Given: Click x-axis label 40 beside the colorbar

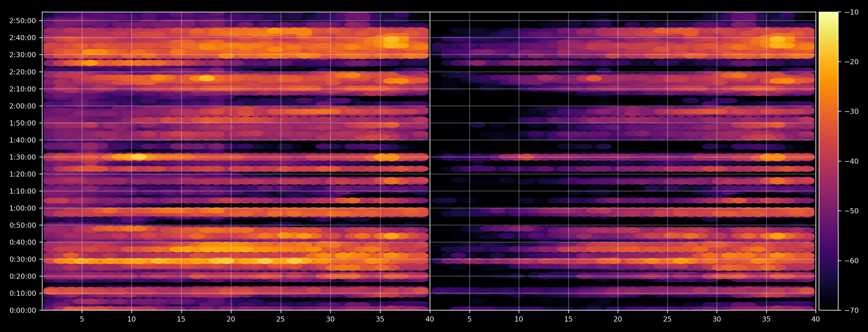Looking at the screenshot, I should [x=816, y=319].
